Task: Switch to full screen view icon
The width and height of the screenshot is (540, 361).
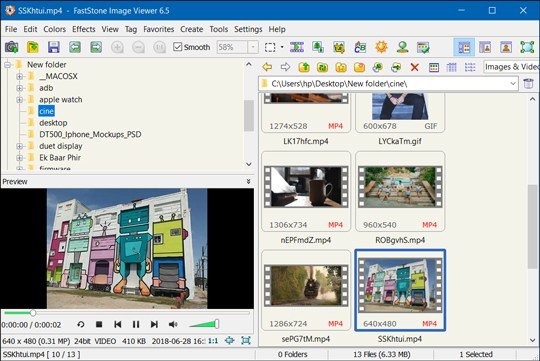Action: click(527, 47)
